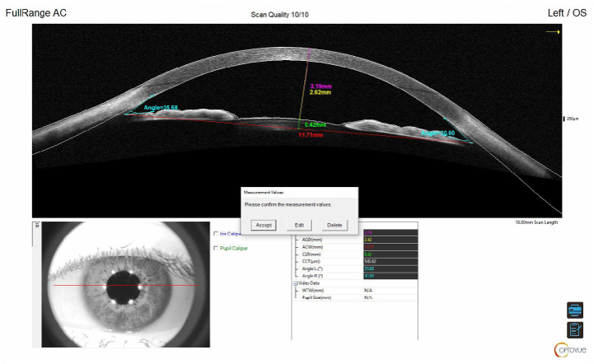Click the Angle=35.68 label on scan
This screenshot has height=364, width=594.
(x=161, y=108)
